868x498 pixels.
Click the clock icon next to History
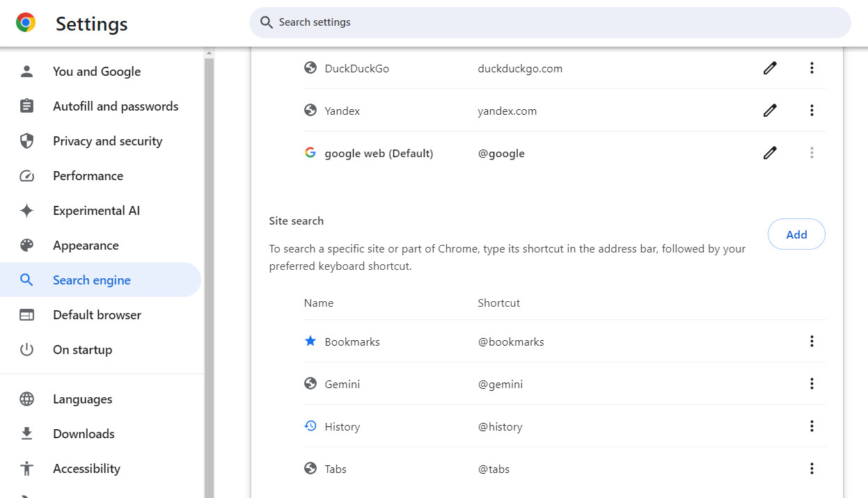310,426
